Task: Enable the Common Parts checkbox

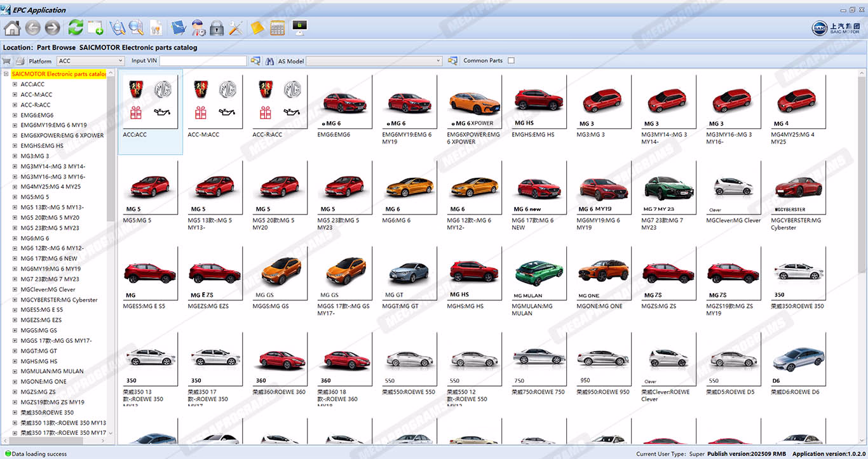Action: click(x=512, y=61)
